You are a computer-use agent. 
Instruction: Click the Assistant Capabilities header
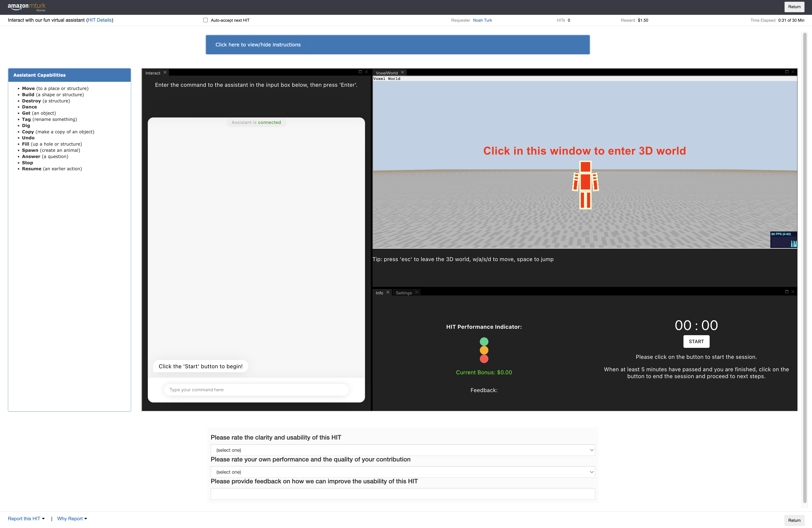70,75
